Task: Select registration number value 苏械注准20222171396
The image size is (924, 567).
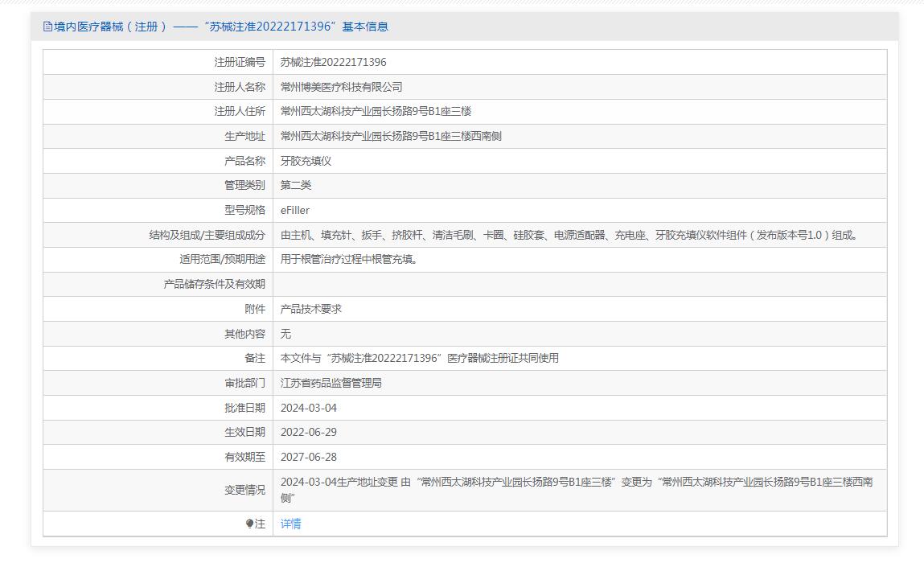Action: (x=334, y=62)
